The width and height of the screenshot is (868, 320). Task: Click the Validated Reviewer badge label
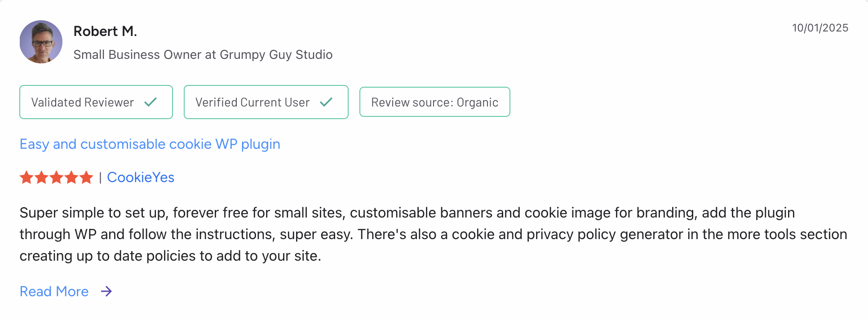[83, 102]
